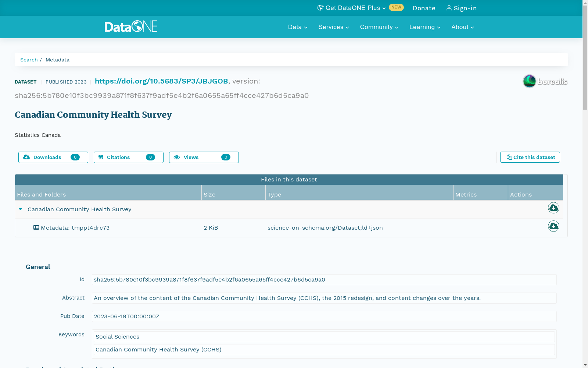
Task: Click the eye icon in Views metric
Action: coord(177,157)
